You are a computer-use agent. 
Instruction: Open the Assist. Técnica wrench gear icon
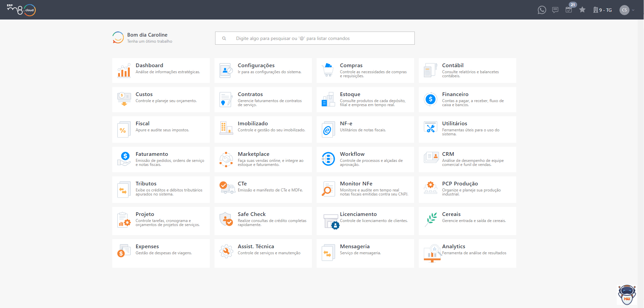(226, 251)
